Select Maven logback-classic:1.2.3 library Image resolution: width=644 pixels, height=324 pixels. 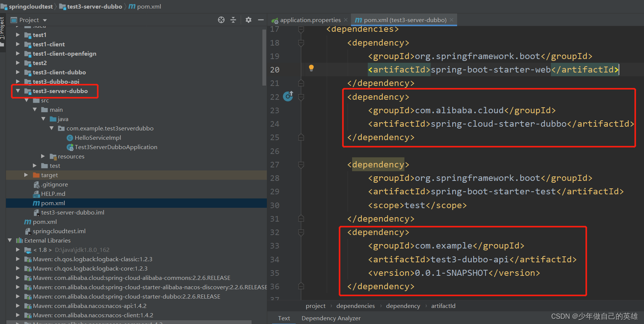point(92,259)
